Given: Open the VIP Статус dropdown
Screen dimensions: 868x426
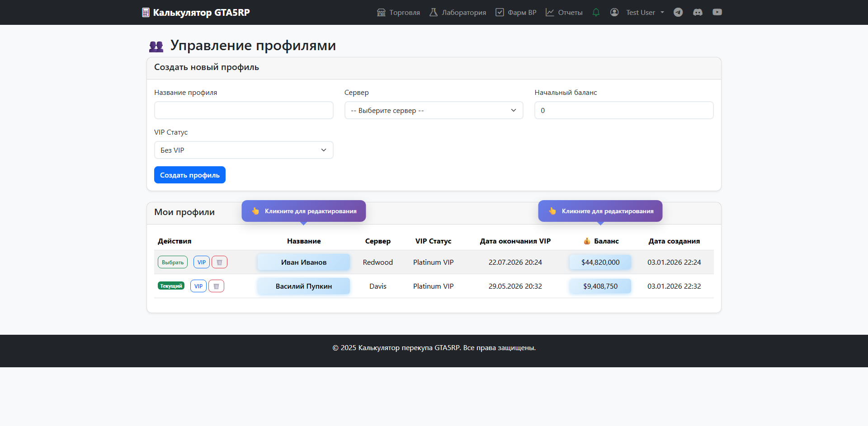Looking at the screenshot, I should (244, 150).
